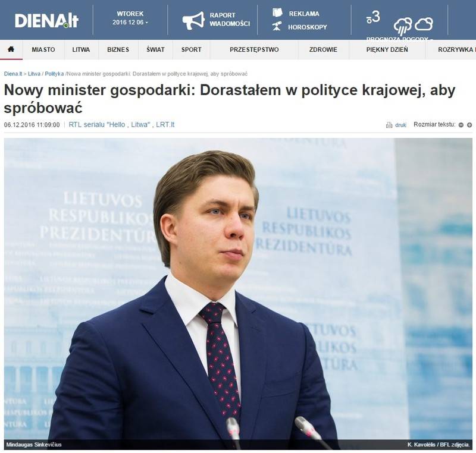Open the LRT.lt source link

[165, 125]
